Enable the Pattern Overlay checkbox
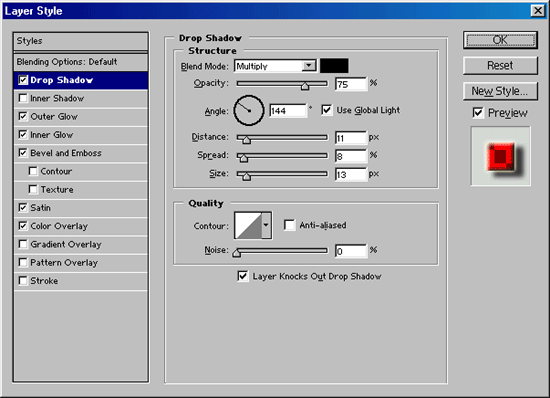This screenshot has height=398, width=550. (23, 262)
